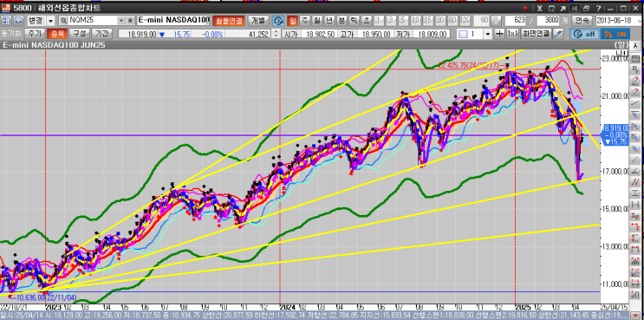Select the 초 seconds period toggle

[x=367, y=21]
